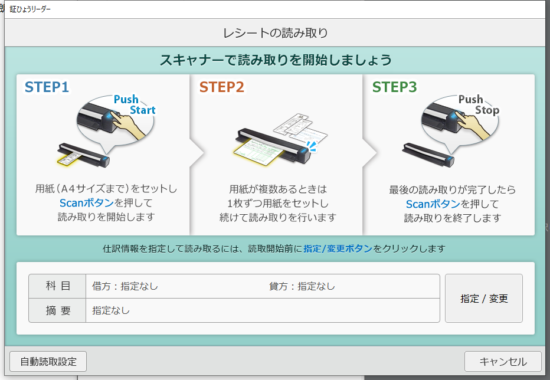This screenshot has height=380, width=550.
Task: Click 最後の読み取りが完了したら text in STEP3
Action: (x=452, y=190)
